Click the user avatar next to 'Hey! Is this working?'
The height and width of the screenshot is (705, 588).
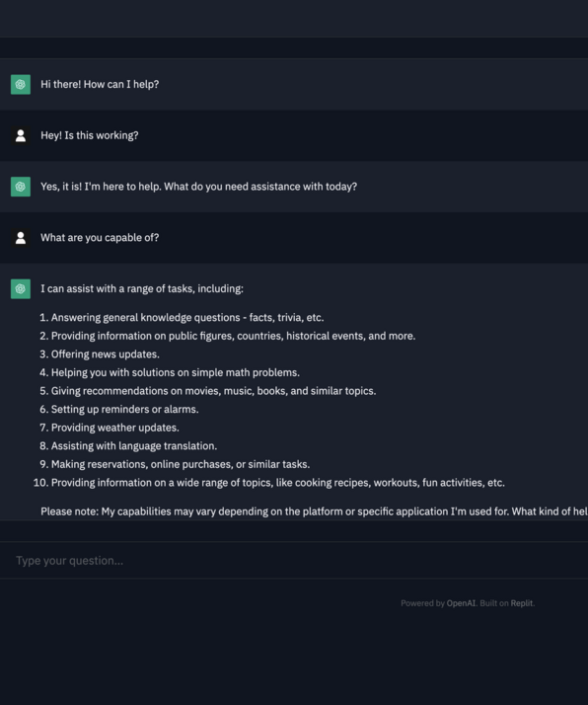(x=21, y=136)
